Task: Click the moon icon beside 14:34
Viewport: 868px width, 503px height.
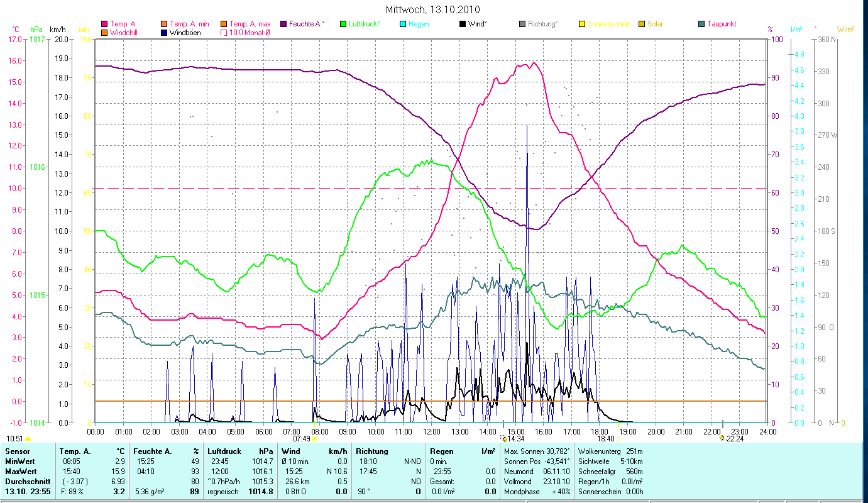Action: point(503,438)
